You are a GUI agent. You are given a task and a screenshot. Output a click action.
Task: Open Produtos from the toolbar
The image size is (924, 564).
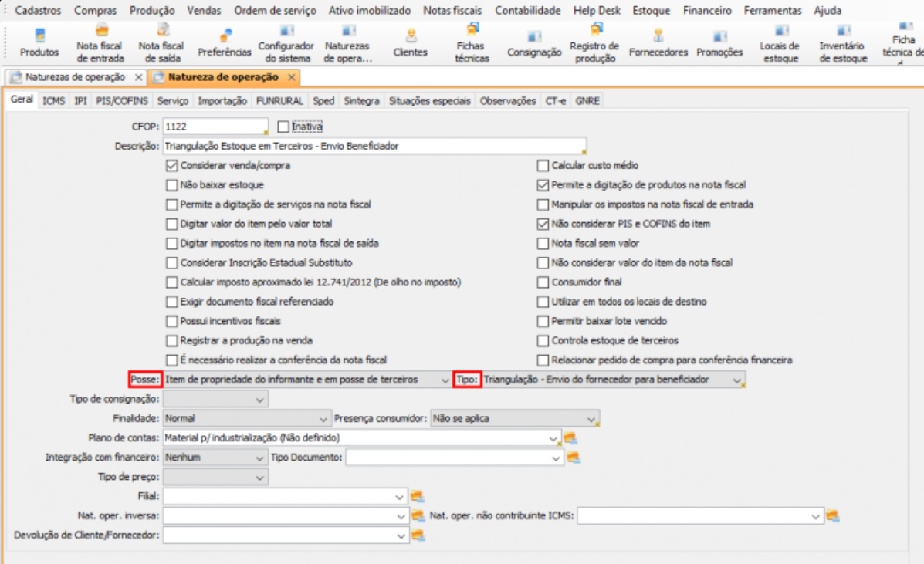pyautogui.click(x=39, y=43)
